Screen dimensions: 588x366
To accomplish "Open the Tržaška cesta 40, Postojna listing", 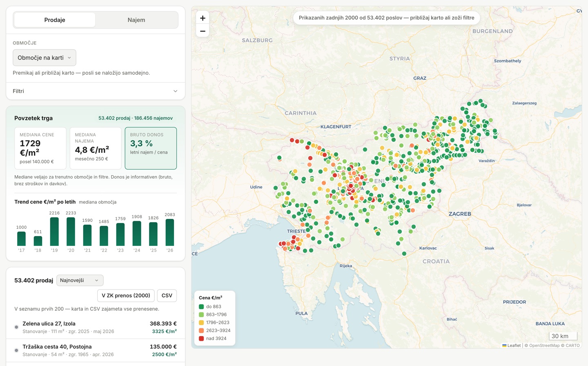I will [x=96, y=350].
